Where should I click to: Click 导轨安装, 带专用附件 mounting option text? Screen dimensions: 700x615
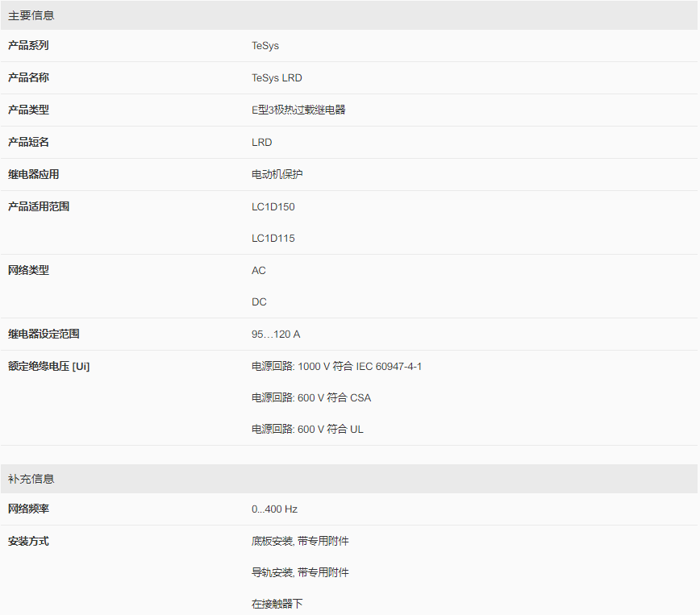point(300,572)
